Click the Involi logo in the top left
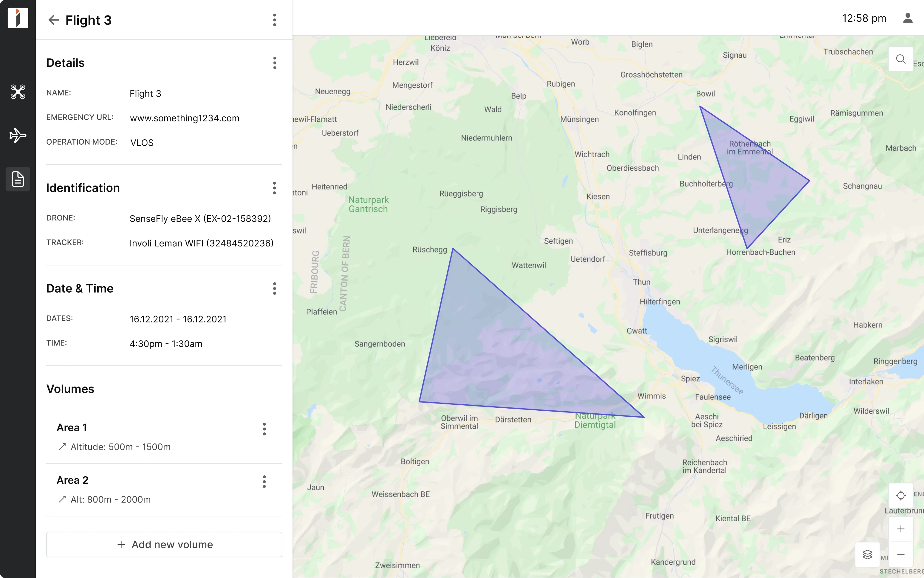 coord(18,18)
